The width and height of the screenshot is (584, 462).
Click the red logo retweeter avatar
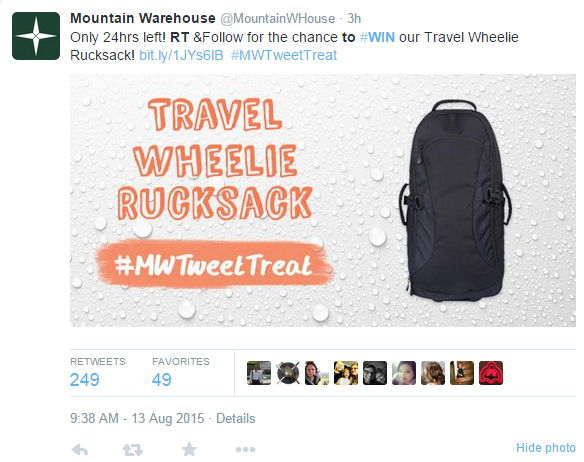(x=491, y=373)
